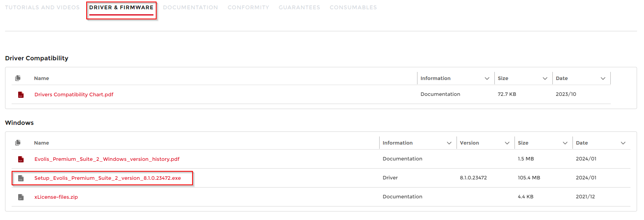Click the files icon in the Windows table header
The image size is (644, 220).
[18, 143]
